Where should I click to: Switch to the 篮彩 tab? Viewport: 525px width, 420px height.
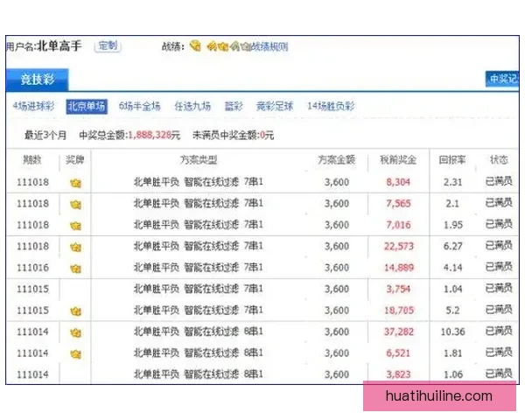coord(234,106)
